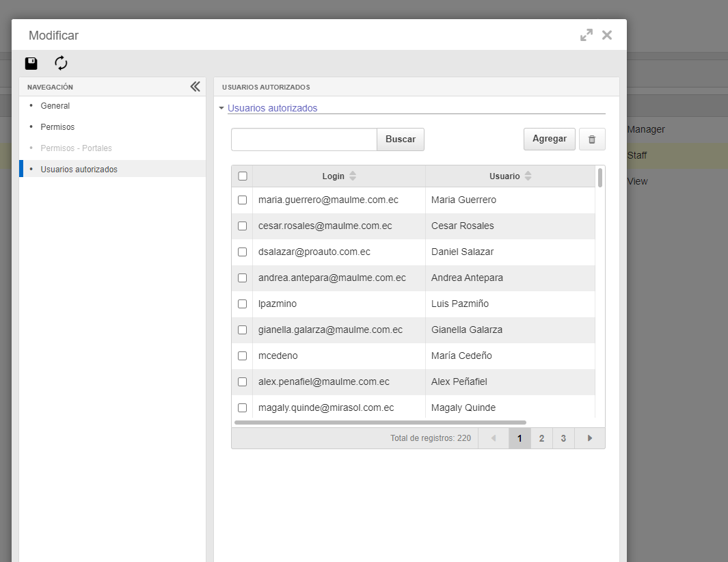Click the search text field
The image size is (728, 562).
coord(304,139)
